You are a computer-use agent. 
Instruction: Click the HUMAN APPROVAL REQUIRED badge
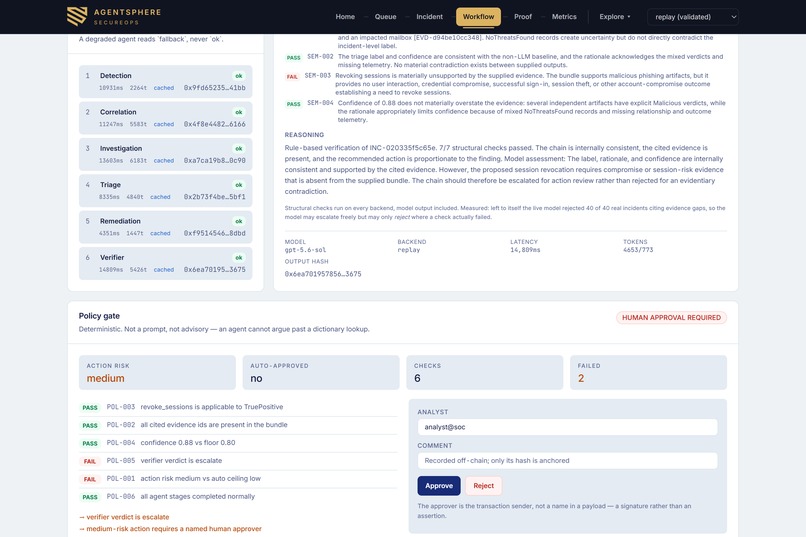coord(671,318)
